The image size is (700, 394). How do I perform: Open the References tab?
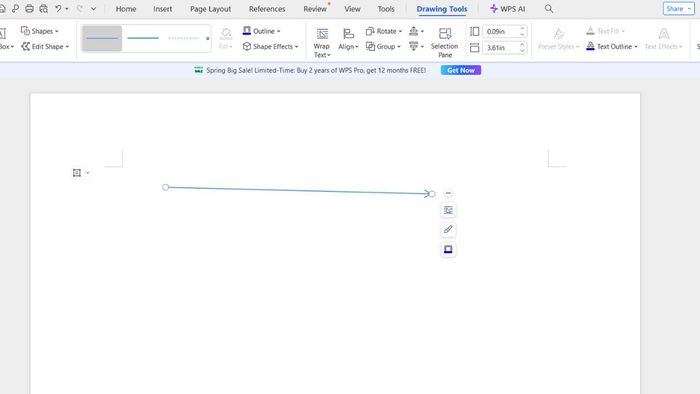click(x=267, y=9)
